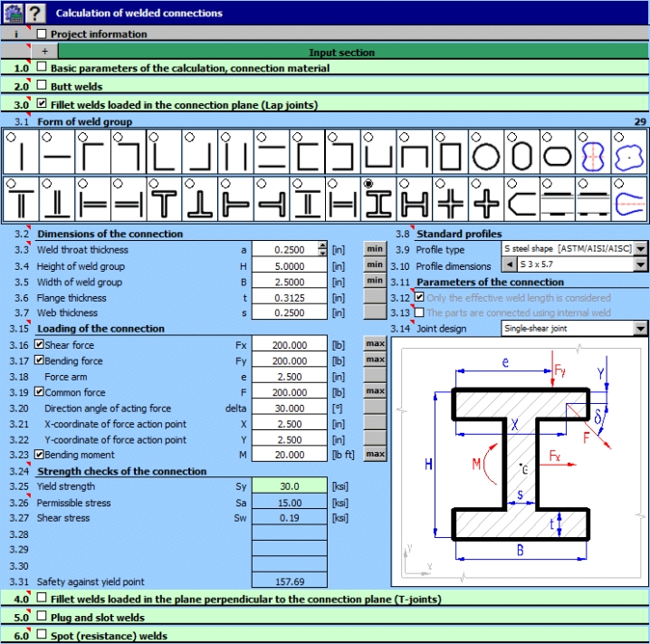Screen dimensions: 650x644
Task: Open the Profile dimensions dropdown
Action: tap(641, 266)
